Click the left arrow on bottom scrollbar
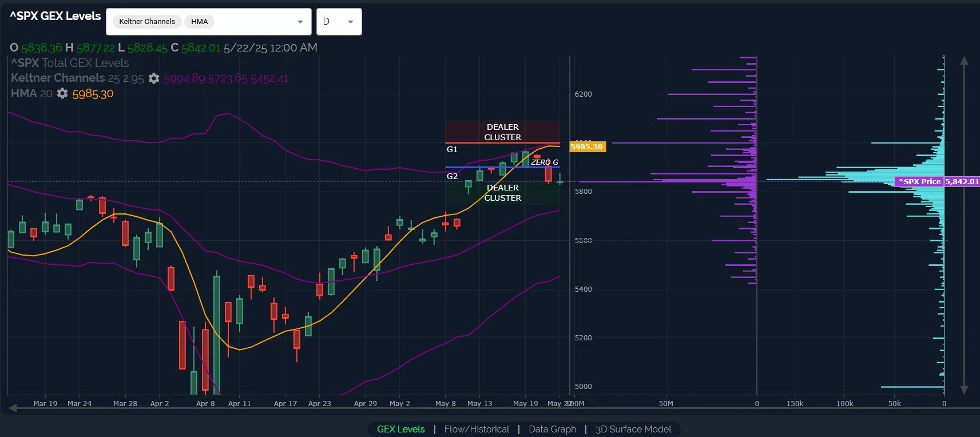This screenshot has width=980, height=437. [13, 408]
